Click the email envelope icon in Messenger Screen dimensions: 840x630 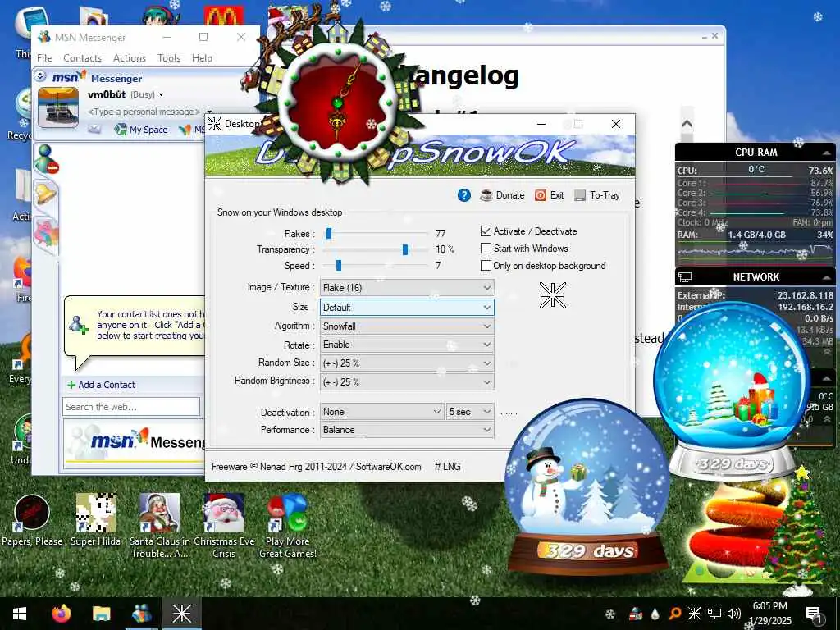[94, 129]
